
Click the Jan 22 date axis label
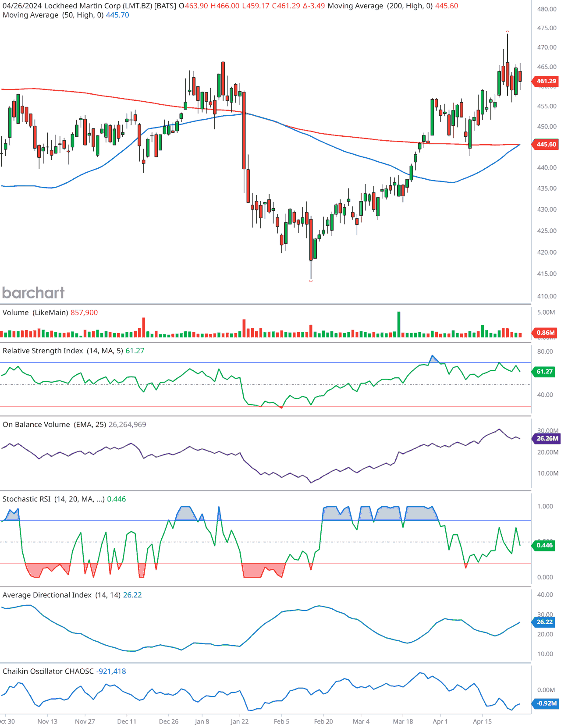pyautogui.click(x=240, y=721)
